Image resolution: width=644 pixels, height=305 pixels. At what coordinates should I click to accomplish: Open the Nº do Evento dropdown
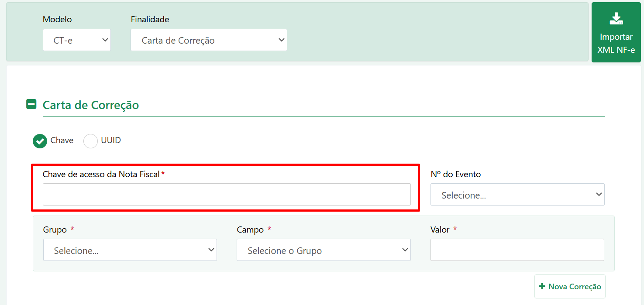pyautogui.click(x=517, y=195)
